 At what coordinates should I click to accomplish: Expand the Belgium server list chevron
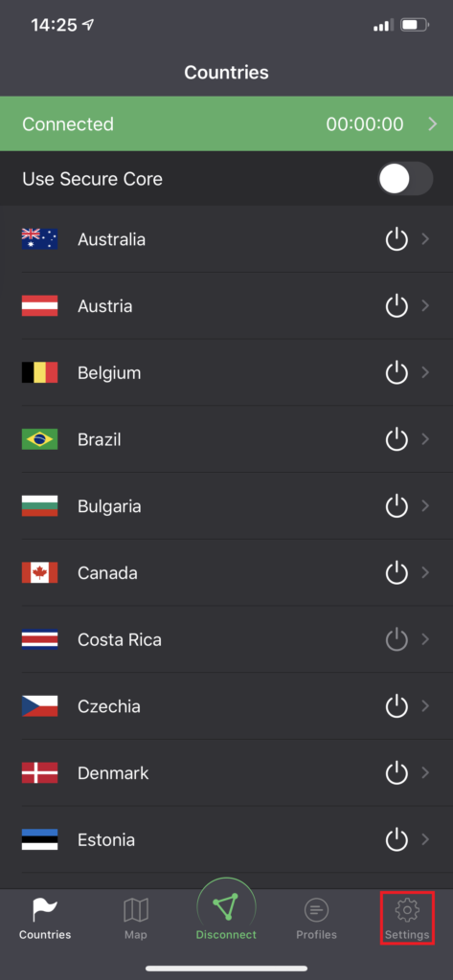point(425,372)
